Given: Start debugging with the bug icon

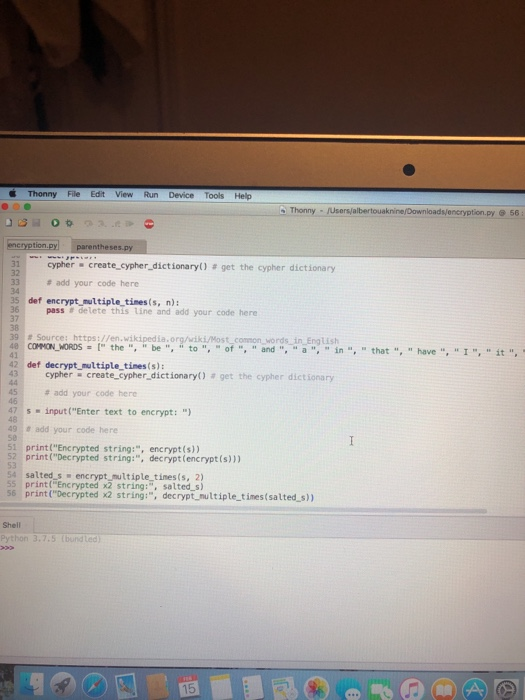Looking at the screenshot, I should click(x=69, y=223).
